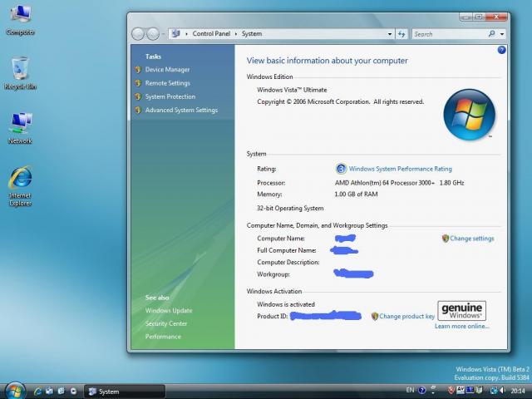Screen dimensions: 532x399
Task: Click the EN language indicator
Action: point(410,390)
